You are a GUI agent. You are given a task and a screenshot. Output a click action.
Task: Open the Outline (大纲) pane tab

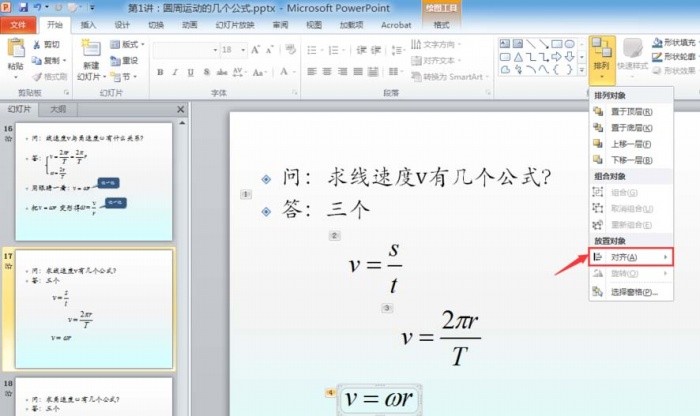[58, 109]
